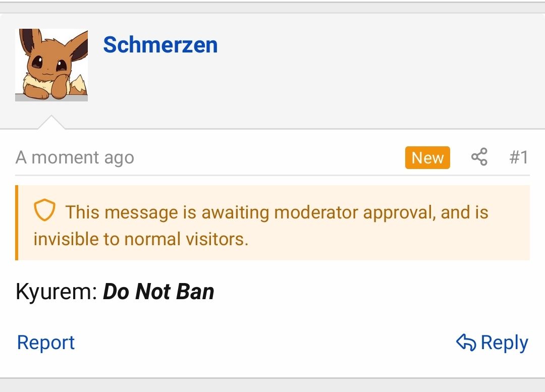
Task: Click the share icon on the post
Action: point(479,157)
